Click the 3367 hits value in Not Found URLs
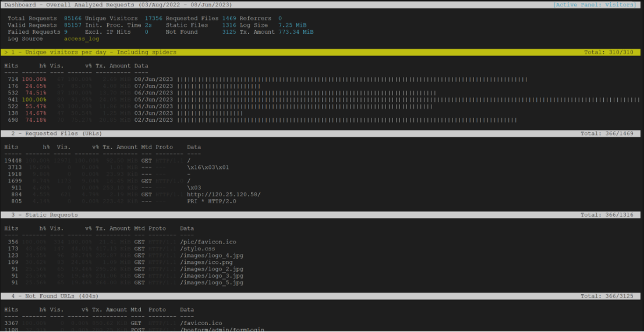The height and width of the screenshot is (332, 644). tap(11, 323)
